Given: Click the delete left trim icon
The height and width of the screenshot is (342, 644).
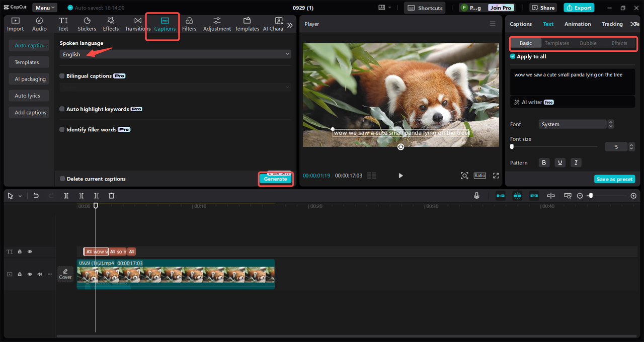Looking at the screenshot, I should pos(81,196).
